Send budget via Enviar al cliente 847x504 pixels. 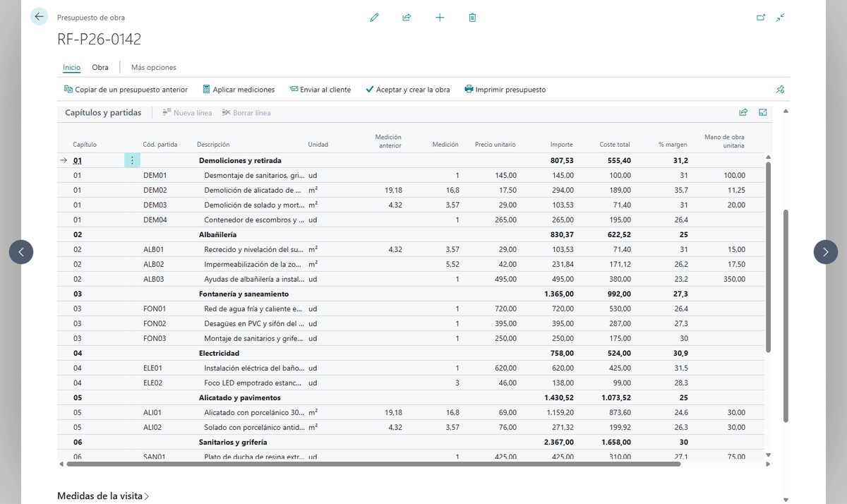tap(320, 90)
